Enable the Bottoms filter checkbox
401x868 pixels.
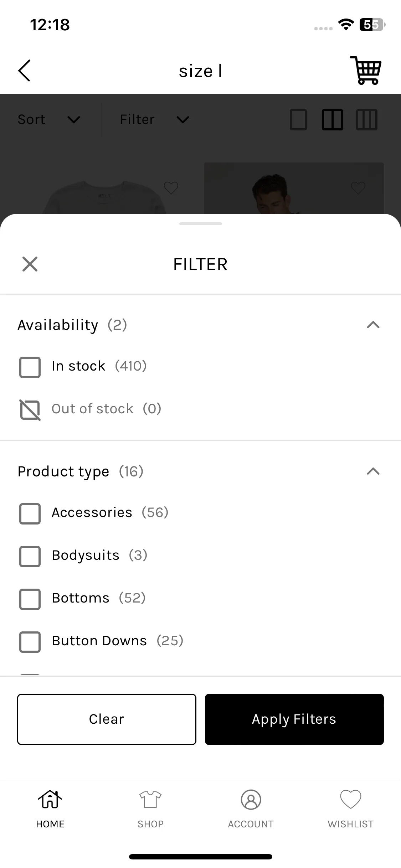[x=30, y=599]
